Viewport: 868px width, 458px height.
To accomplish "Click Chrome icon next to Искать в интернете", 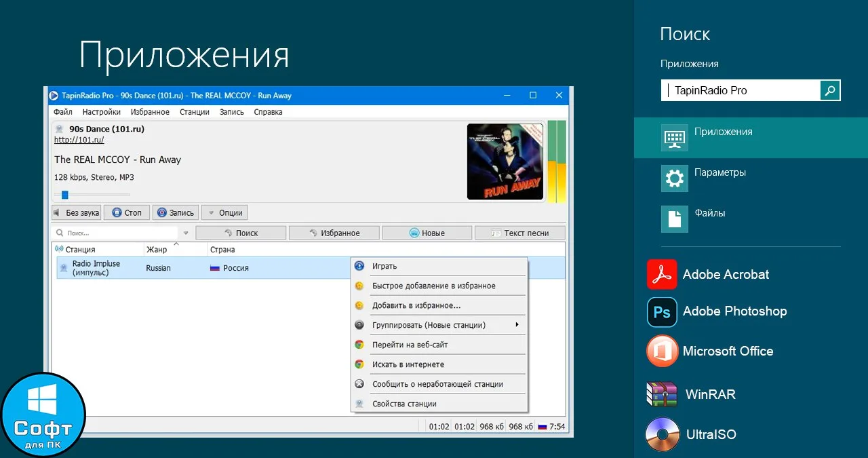I will tap(359, 364).
